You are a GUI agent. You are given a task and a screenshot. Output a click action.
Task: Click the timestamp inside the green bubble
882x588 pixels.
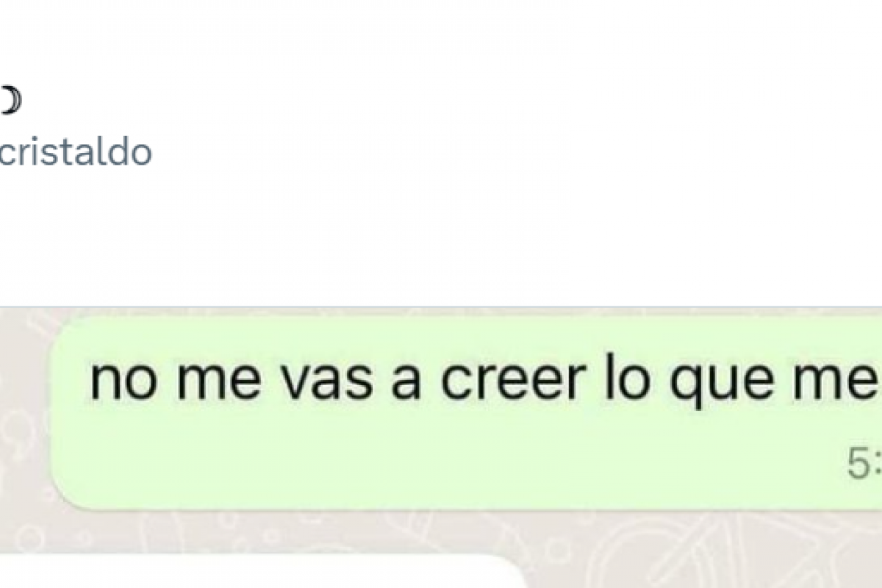coord(864,464)
